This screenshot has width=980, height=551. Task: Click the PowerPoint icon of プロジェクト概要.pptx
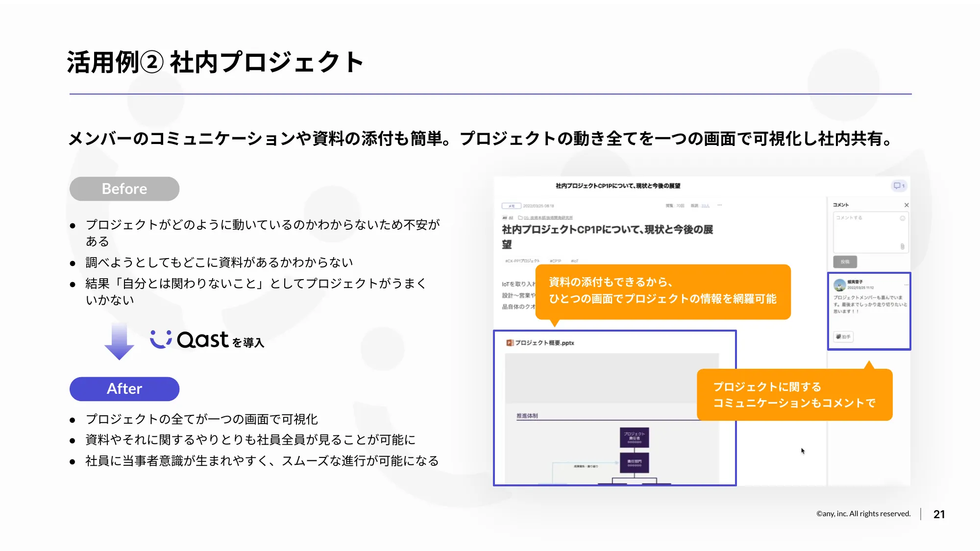[x=510, y=343]
